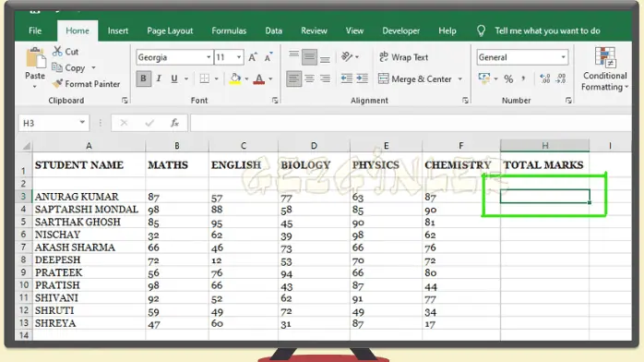The width and height of the screenshot is (644, 362).
Task: Open the Font settings dialog launcher
Action: pyautogui.click(x=275, y=101)
